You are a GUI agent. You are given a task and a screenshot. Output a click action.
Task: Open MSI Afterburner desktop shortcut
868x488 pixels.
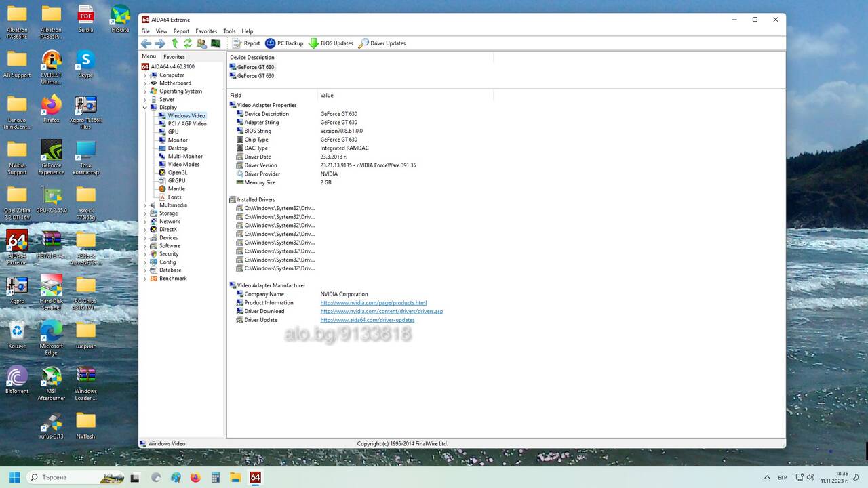click(52, 384)
